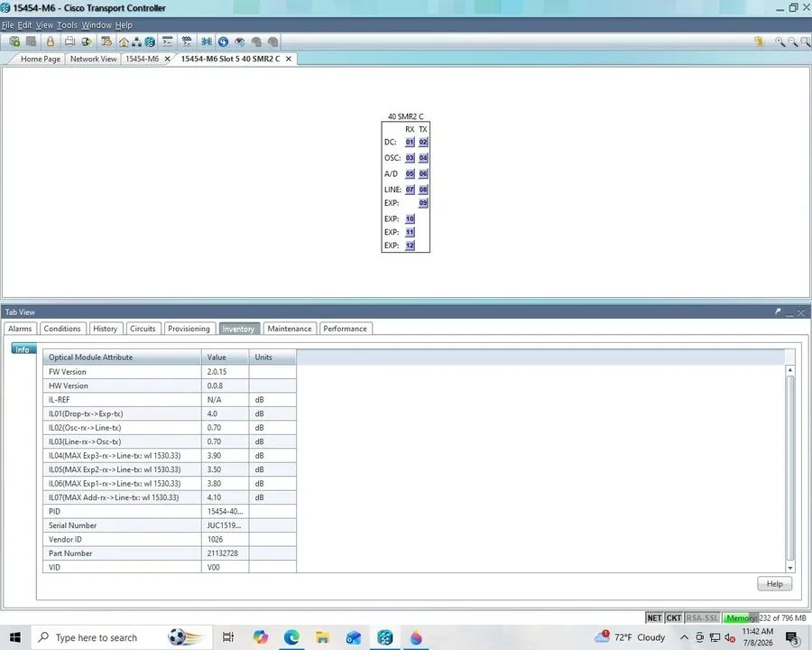Open the Help menu
The width and height of the screenshot is (812, 650).
124,25
